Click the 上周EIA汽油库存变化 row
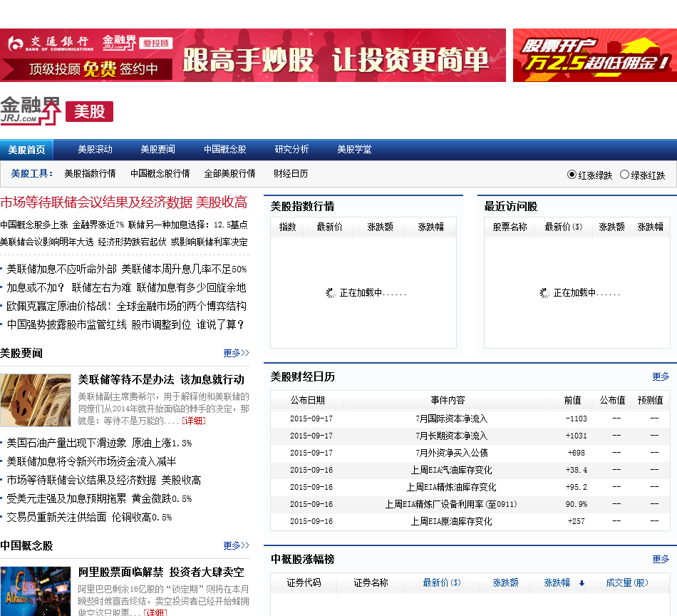The image size is (677, 616). pos(470,470)
